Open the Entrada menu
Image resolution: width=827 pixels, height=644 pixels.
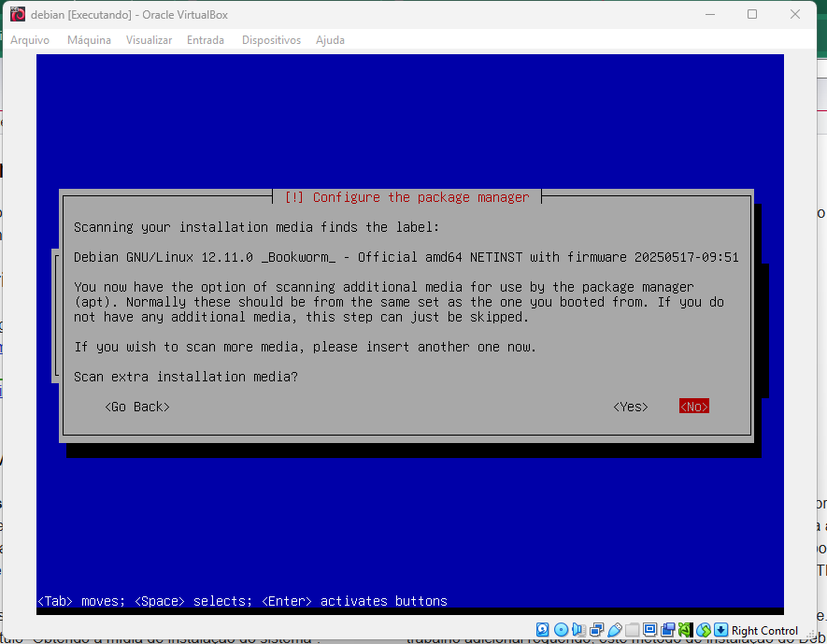pos(206,40)
